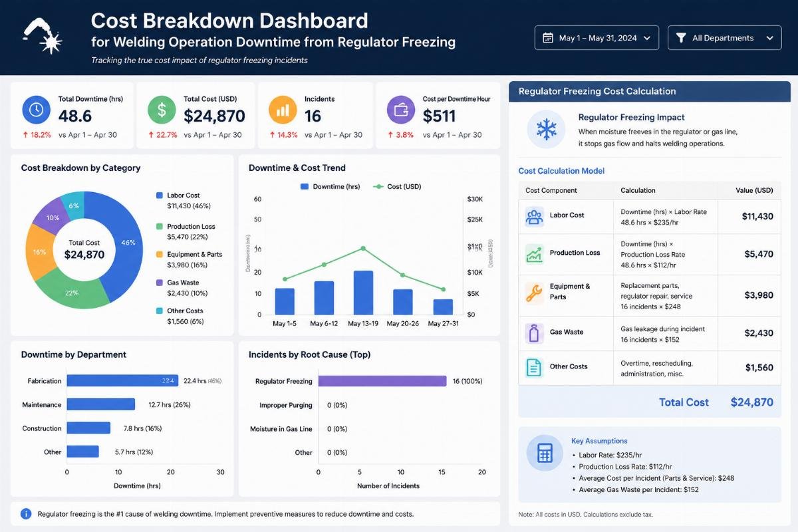The image size is (798, 532).
Task: Click the Gas Waste cylinder icon
Action: pyautogui.click(x=534, y=332)
